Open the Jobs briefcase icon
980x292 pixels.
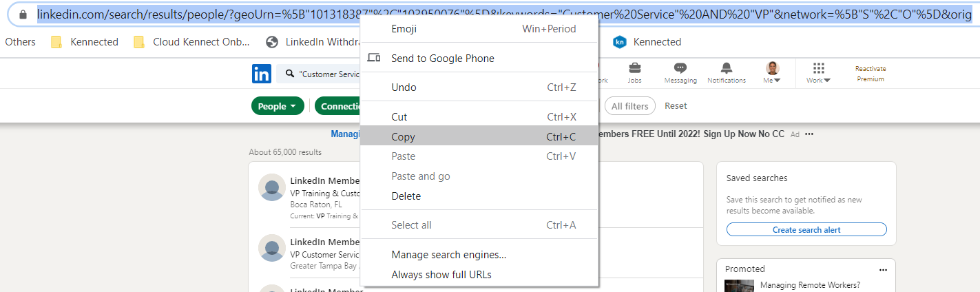coord(634,72)
